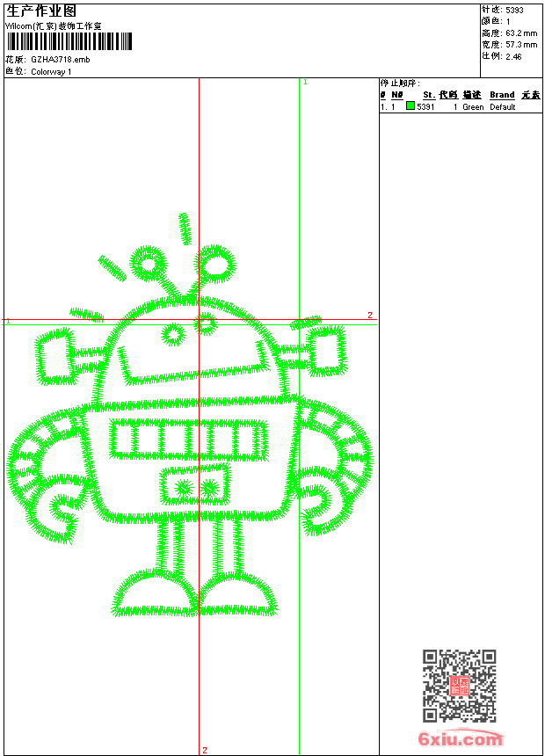545x756 pixels.
Task: Click the robot's left square ear
Action: pyautogui.click(x=56, y=355)
